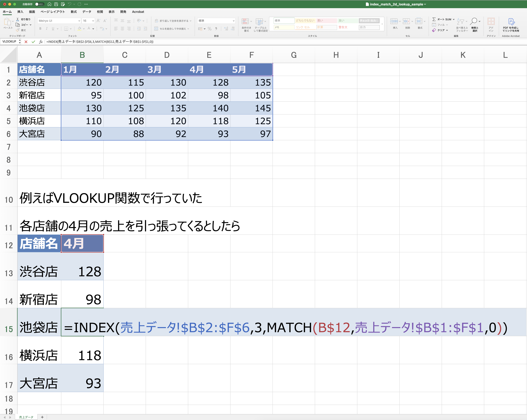
Task: Expand the cell styles gallery arrow
Action: coord(382,24)
